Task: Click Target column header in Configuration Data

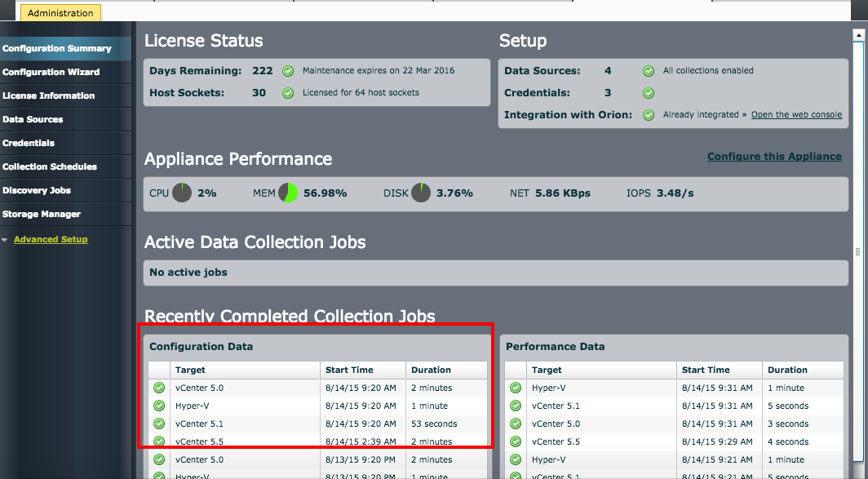Action: click(x=246, y=370)
